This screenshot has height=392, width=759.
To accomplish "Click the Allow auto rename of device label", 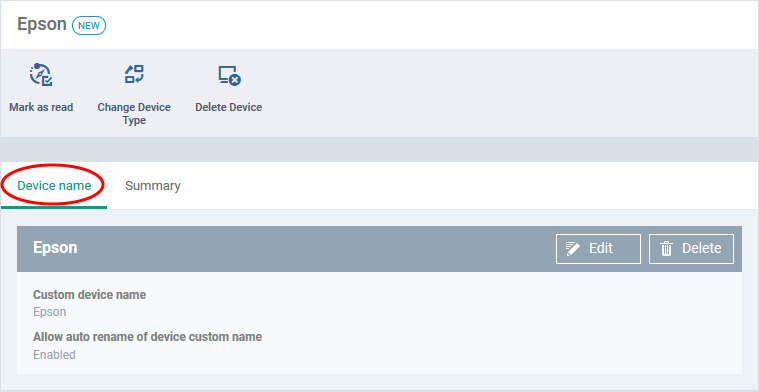I will coord(148,337).
